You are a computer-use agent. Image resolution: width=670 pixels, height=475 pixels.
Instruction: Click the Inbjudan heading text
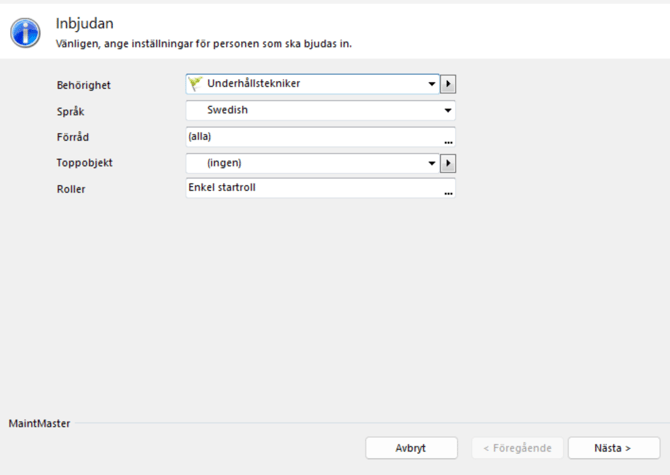tap(84, 23)
